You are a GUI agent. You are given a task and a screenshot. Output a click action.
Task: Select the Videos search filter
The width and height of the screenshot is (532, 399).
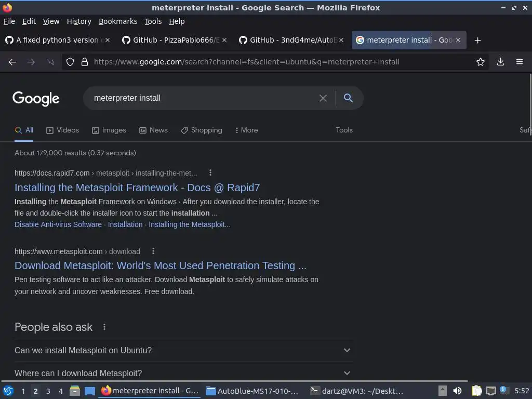63,130
